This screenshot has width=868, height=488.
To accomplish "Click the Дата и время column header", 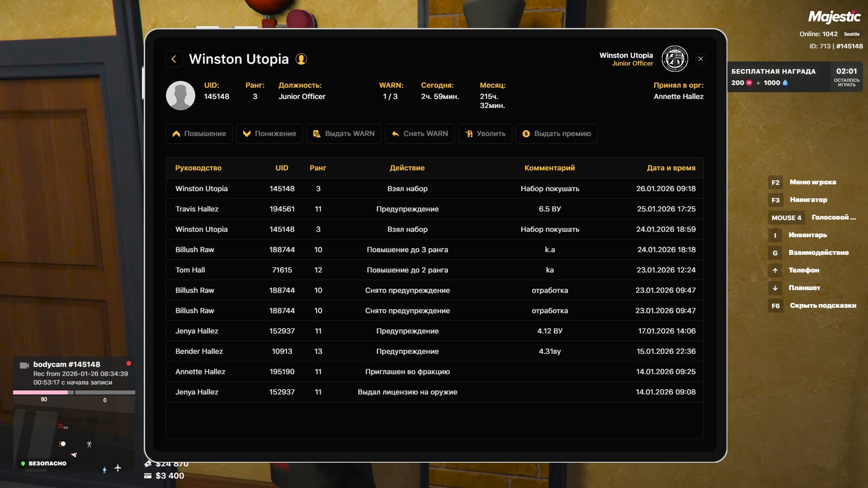I will pyautogui.click(x=671, y=168).
